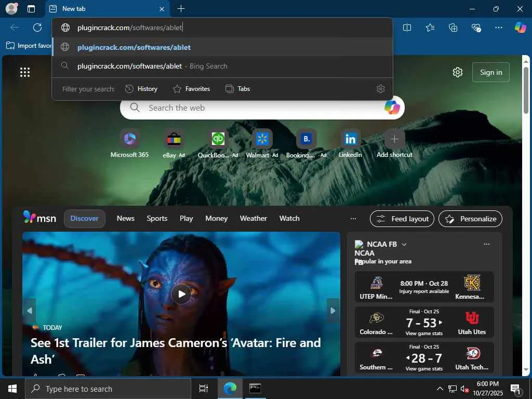Viewport: 532px width, 399px height.
Task: Open the Feed layout options
Action: coord(402,219)
